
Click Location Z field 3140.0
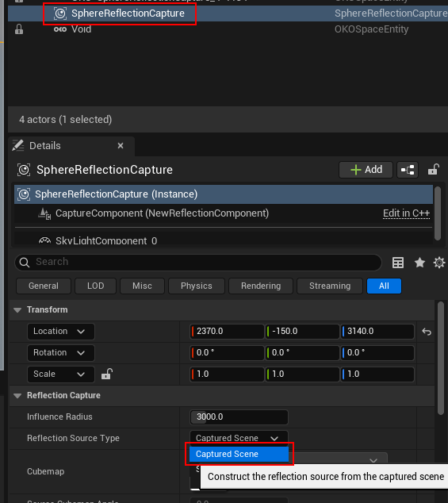[x=377, y=332]
